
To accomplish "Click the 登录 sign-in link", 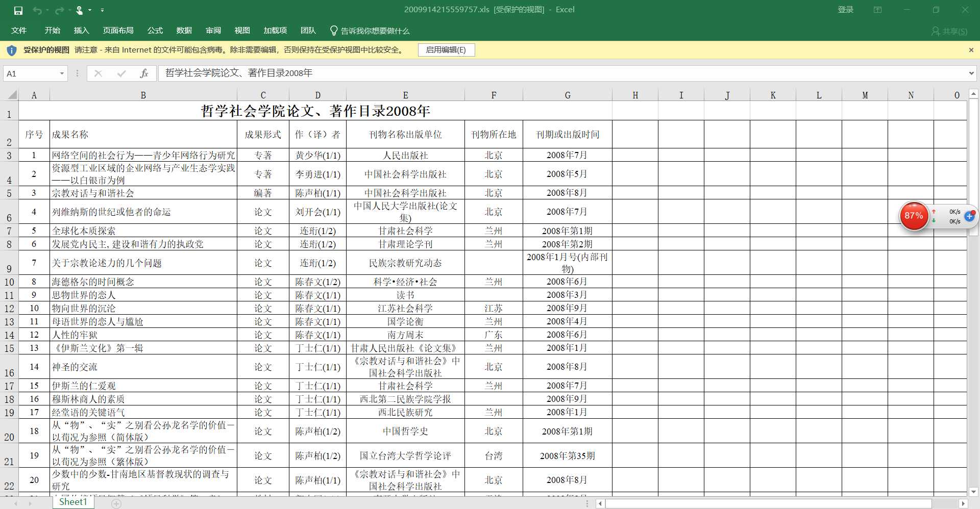I will (x=845, y=10).
